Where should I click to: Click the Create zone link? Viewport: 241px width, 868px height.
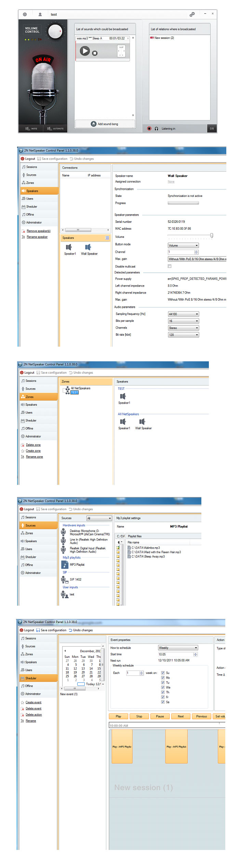tap(33, 451)
